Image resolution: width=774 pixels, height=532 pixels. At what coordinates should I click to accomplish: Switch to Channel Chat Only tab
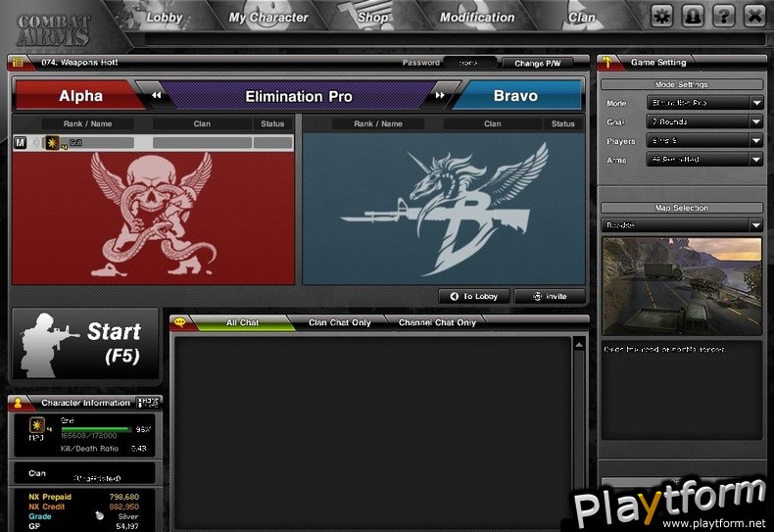pos(437,322)
